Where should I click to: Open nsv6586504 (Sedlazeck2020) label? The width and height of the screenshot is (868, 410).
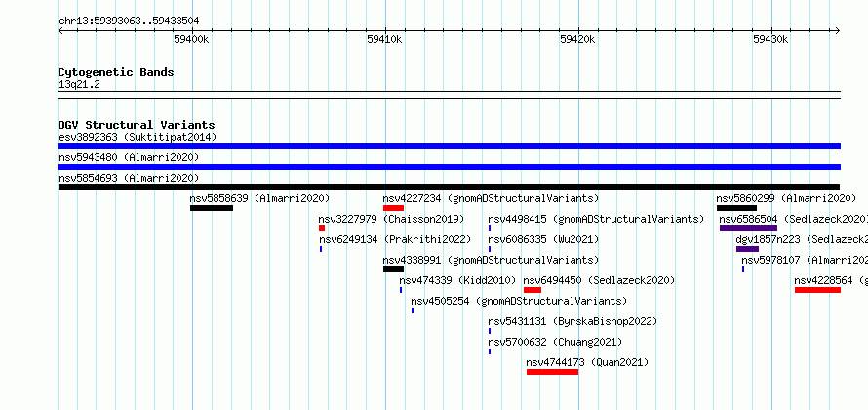(793, 219)
